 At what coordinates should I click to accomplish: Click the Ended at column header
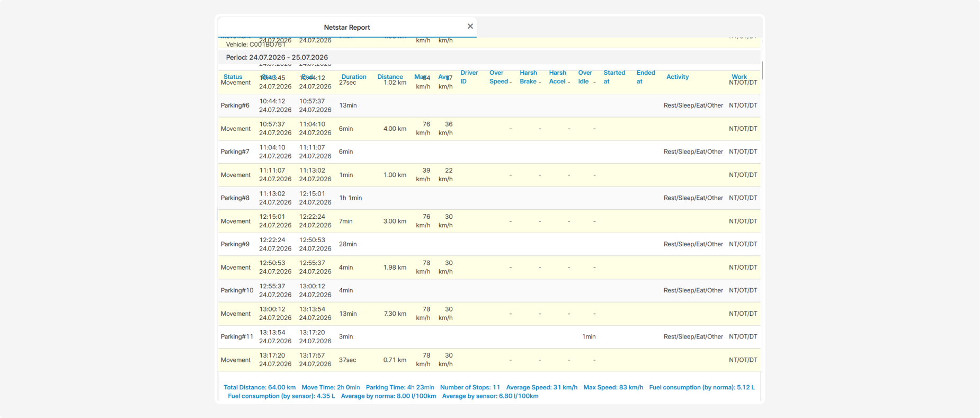click(x=646, y=77)
